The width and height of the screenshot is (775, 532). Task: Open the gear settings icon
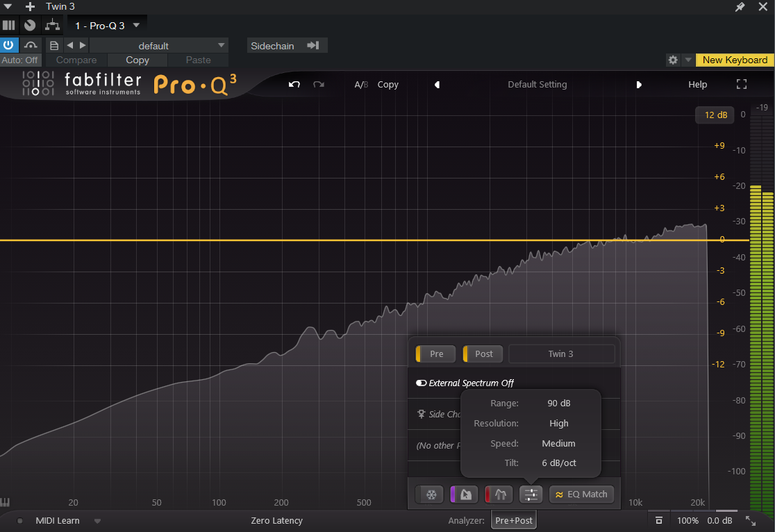[673, 60]
